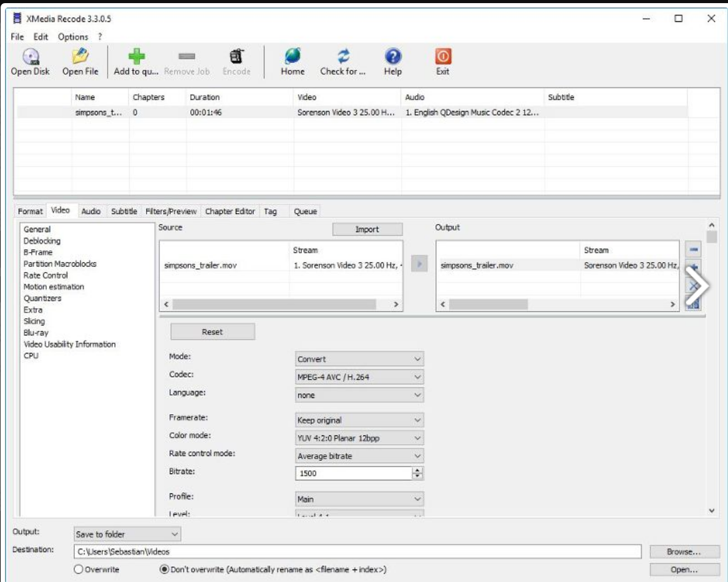This screenshot has height=582, width=728.
Task: Click the Open Disk toolbar icon
Action: 30,57
